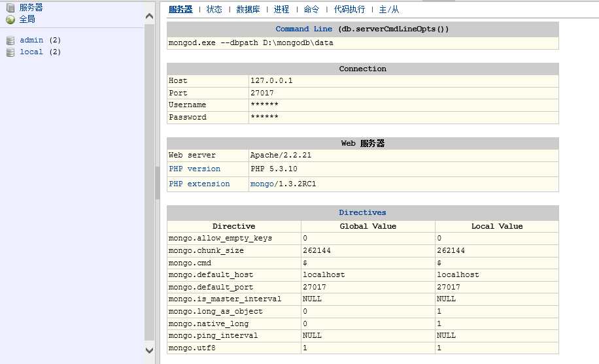
Task: Open the 服务器 link in the sidebar
Action: pyautogui.click(x=31, y=8)
